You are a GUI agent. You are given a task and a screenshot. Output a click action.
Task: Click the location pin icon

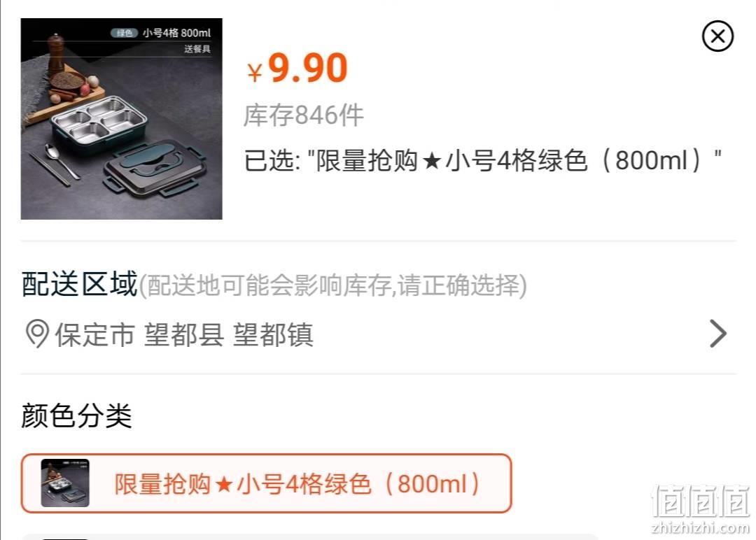(37, 334)
